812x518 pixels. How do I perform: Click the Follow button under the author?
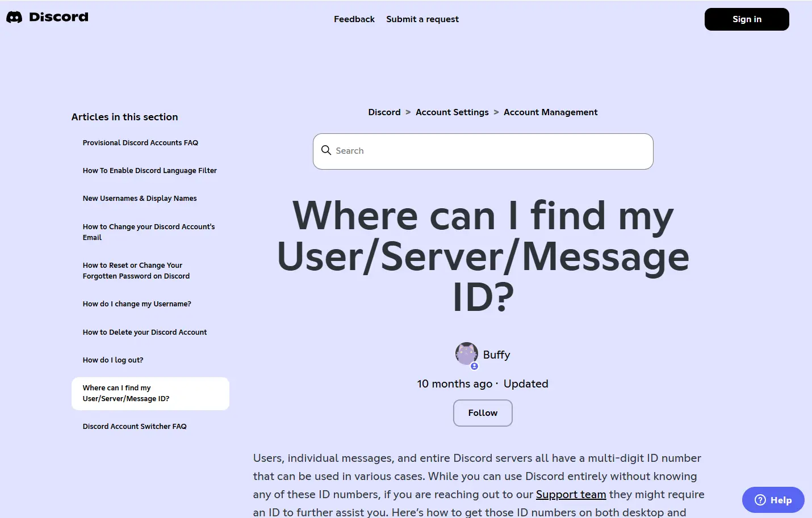click(483, 413)
